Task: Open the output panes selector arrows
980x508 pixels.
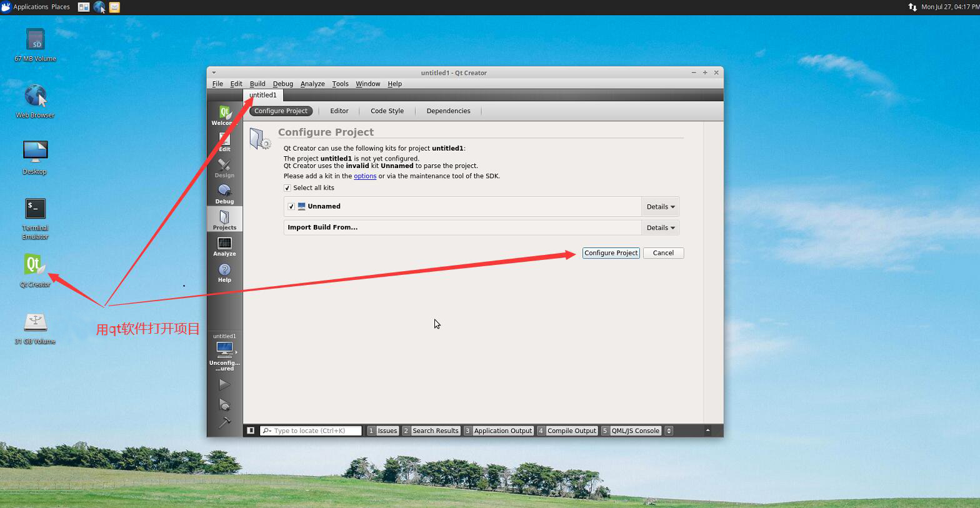Action: [669, 431]
